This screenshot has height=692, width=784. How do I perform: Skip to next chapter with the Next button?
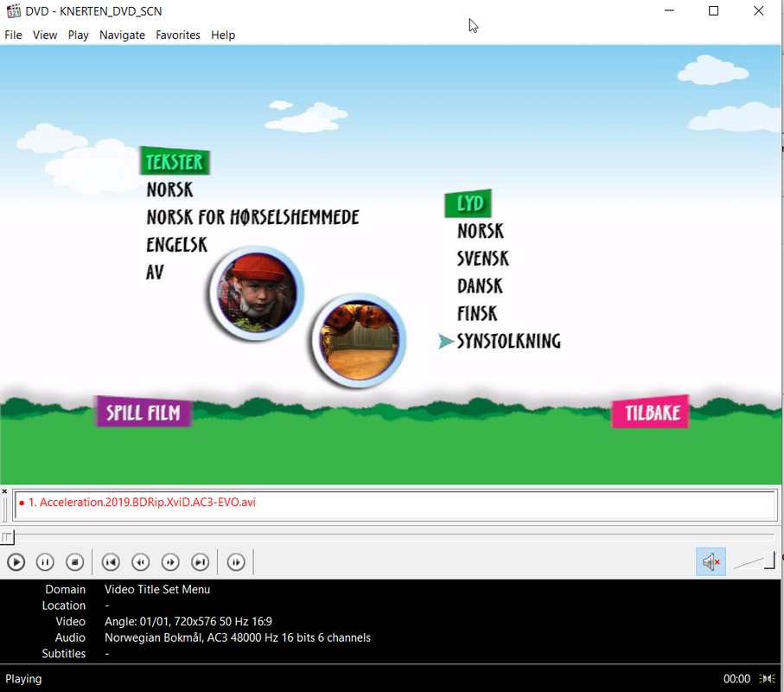[201, 562]
